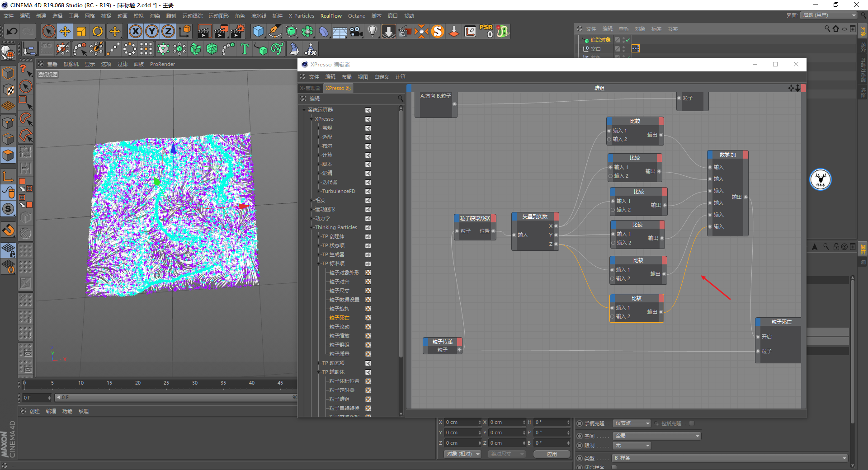Open the spline Pen tool
This screenshot has height=470, width=868.
[275, 31]
